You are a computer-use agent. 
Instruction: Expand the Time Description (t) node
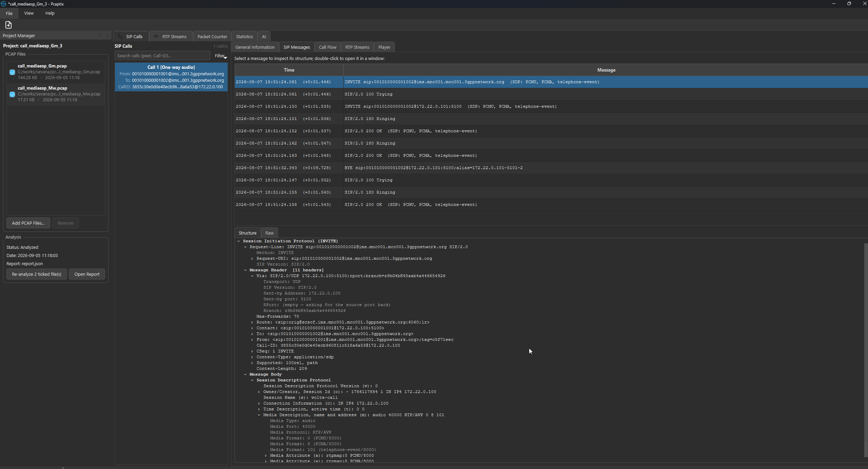pyautogui.click(x=259, y=409)
